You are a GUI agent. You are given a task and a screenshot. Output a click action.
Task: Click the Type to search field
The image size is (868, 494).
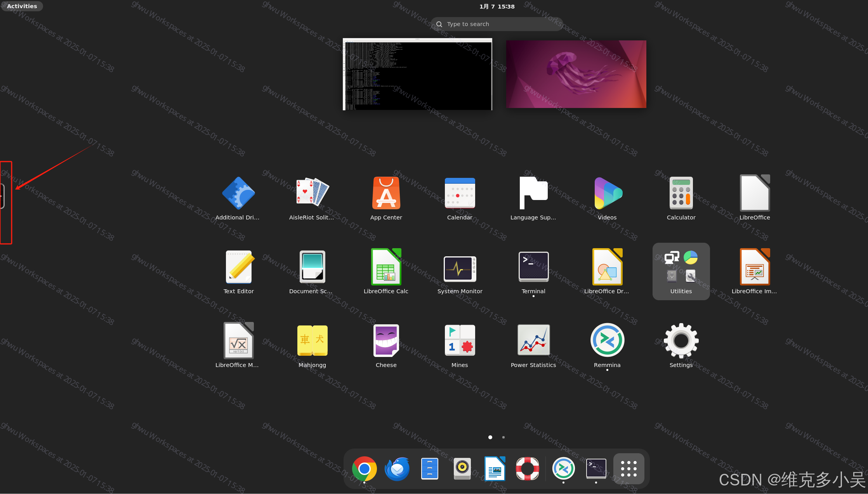[496, 24]
